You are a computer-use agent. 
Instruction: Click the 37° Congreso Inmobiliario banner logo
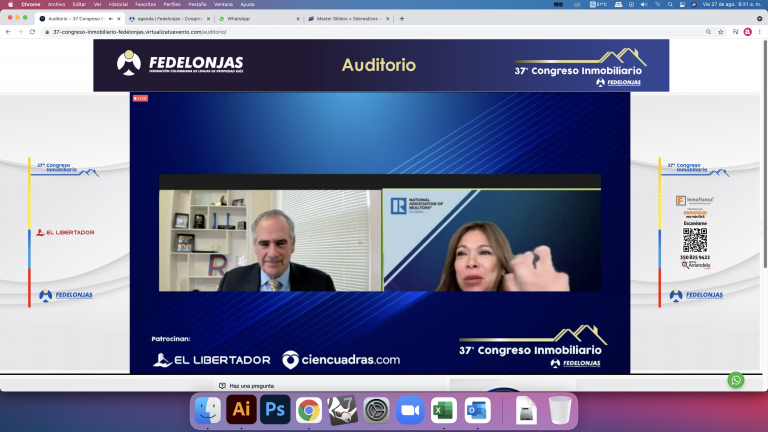tap(580, 68)
